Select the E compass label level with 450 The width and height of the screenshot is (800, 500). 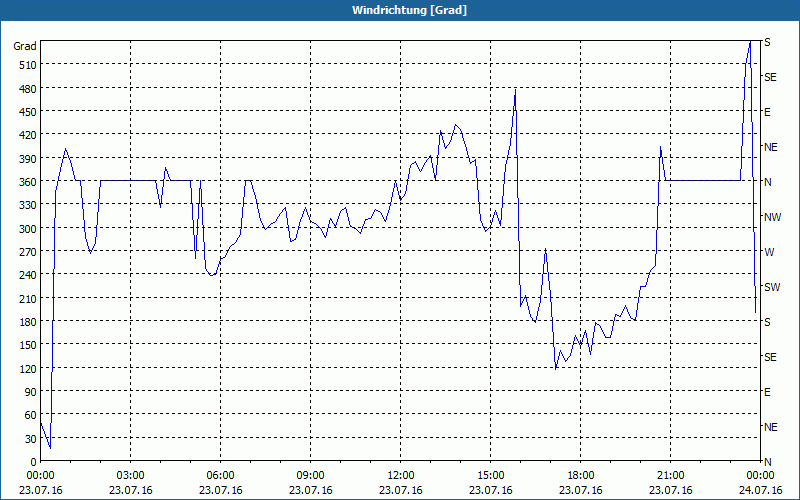point(767,112)
